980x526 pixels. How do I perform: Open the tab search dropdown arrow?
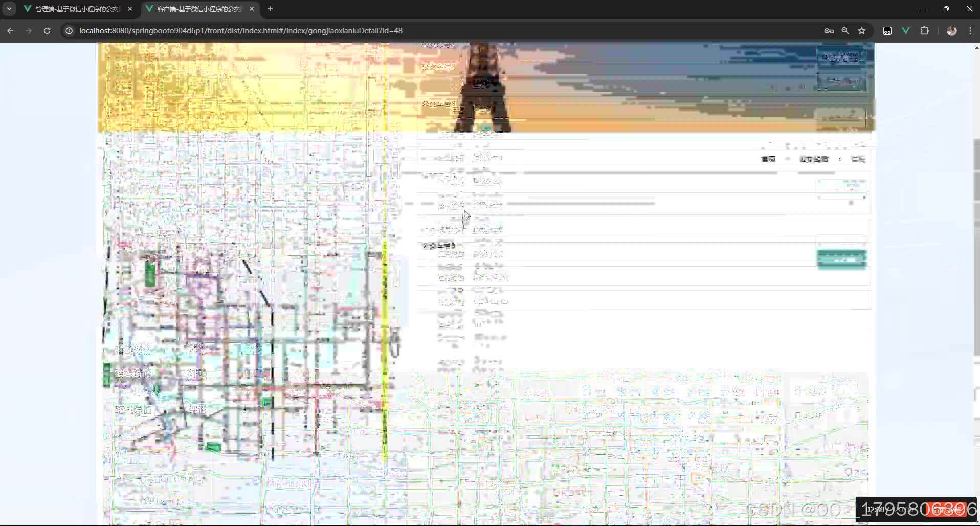(9, 9)
